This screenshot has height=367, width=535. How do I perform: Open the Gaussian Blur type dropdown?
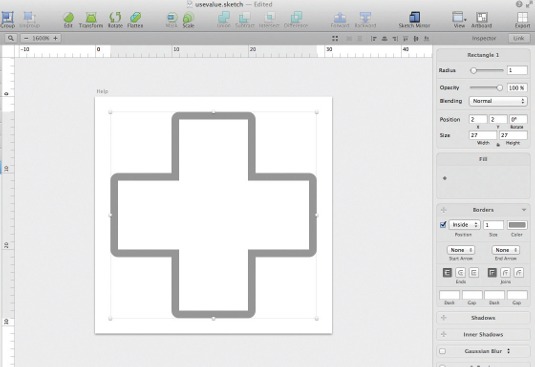point(508,351)
